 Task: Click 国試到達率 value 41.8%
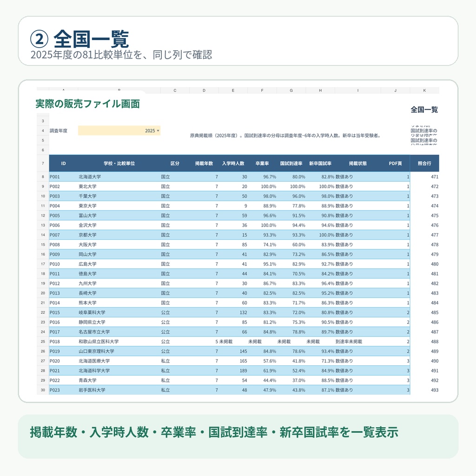(x=291, y=361)
